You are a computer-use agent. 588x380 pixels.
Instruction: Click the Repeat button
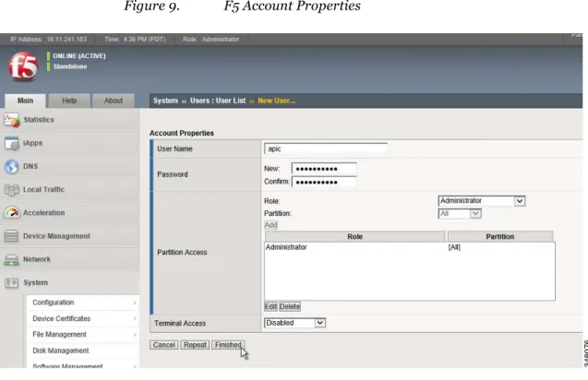(x=195, y=345)
